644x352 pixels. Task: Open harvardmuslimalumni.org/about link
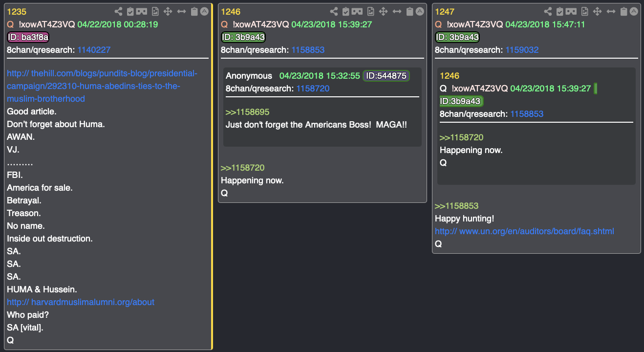pos(81,302)
